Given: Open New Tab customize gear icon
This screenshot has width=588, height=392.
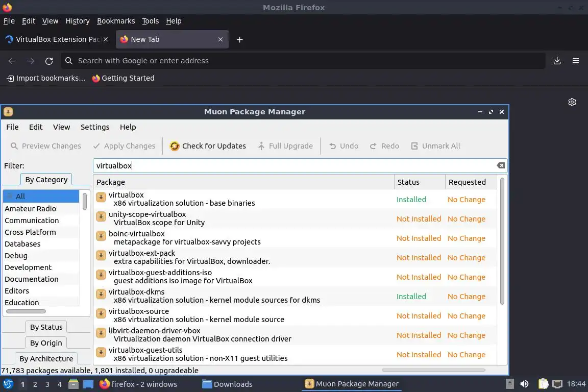Looking at the screenshot, I should coord(572,102).
